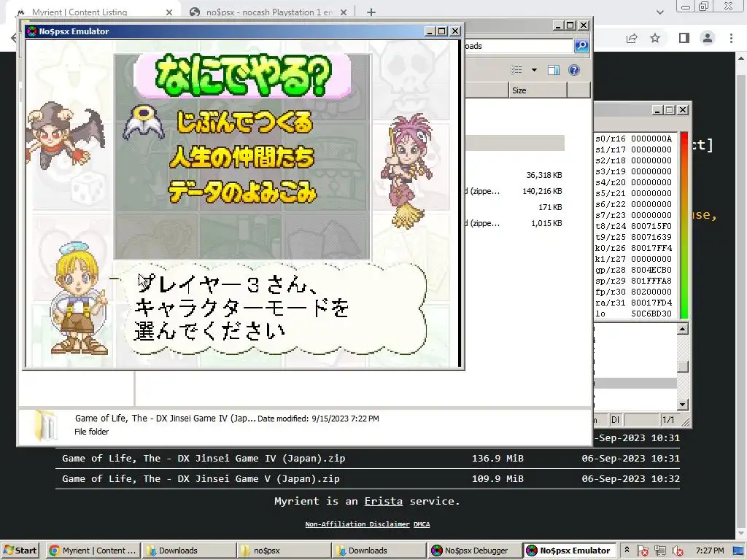
Task: Select 人生の仲間たち option in the game menu
Action: [x=242, y=157]
